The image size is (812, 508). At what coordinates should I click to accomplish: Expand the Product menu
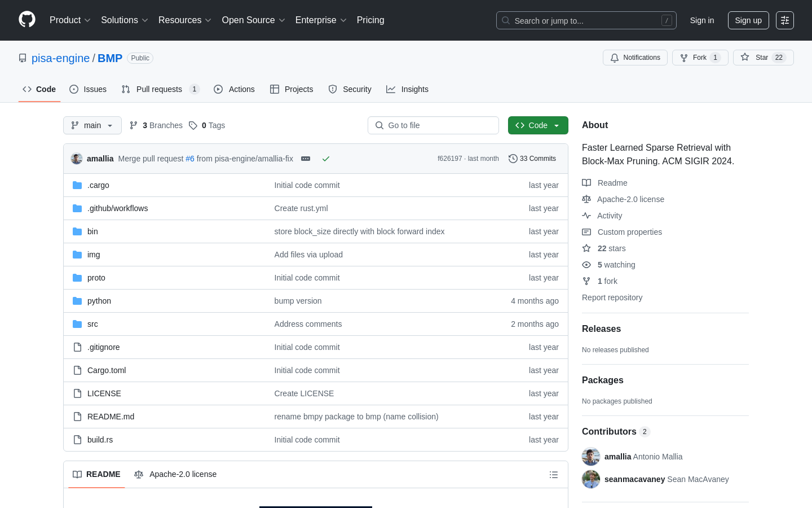[70, 20]
